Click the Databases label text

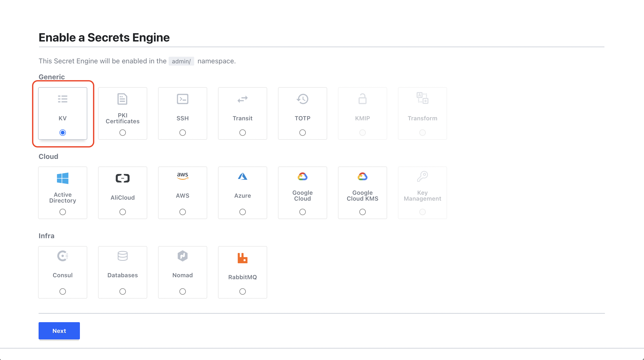point(122,275)
